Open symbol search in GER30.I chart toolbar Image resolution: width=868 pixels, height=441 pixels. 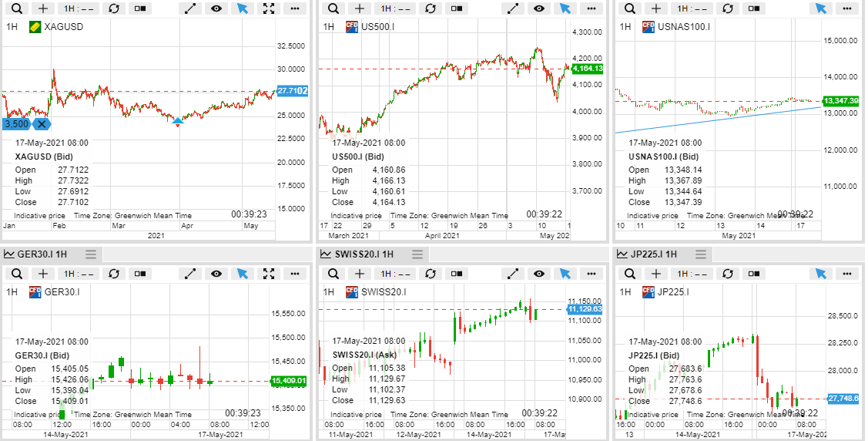coord(17,274)
